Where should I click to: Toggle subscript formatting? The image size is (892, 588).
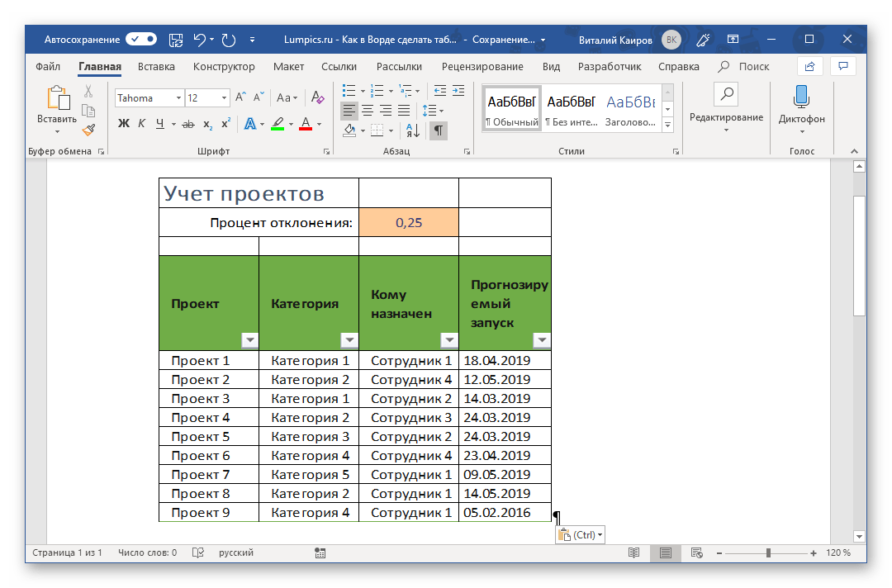pos(208,124)
